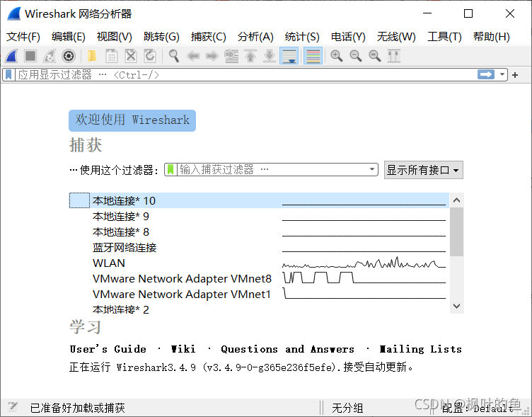This screenshot has height=417, width=532.
Task: Click the 无分组 status bar field
Action: point(347,408)
